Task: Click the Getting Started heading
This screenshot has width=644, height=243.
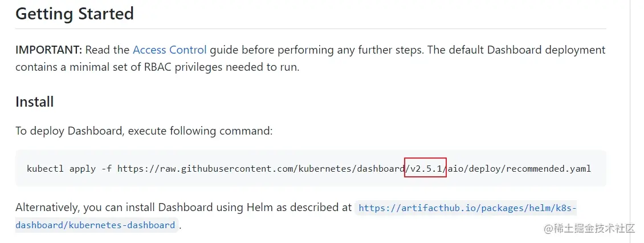Action: (x=75, y=14)
